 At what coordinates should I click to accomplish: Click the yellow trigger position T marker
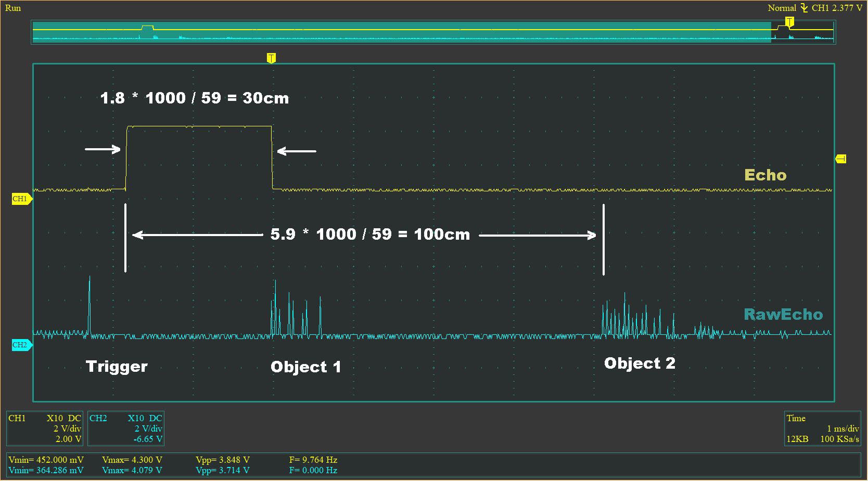click(x=271, y=58)
